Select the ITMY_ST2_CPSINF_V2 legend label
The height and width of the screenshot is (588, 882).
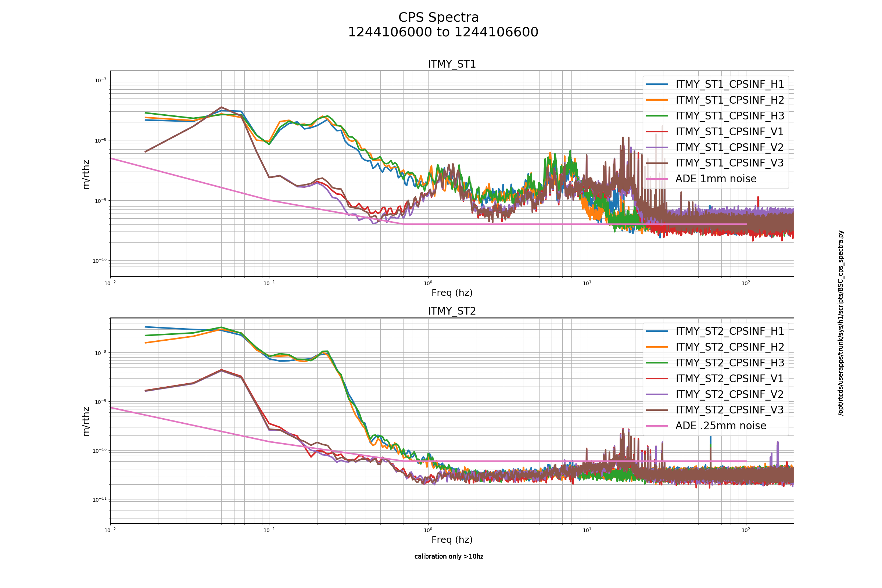pos(730,394)
